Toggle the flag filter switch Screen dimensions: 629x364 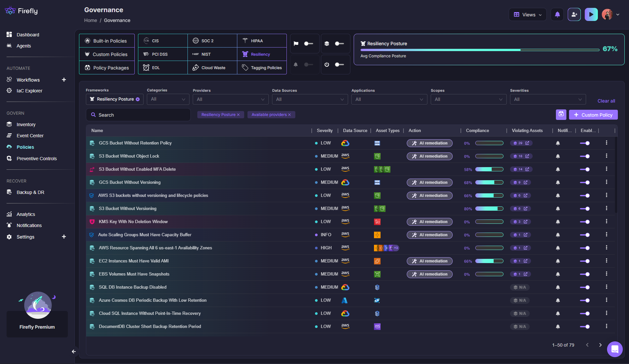pyautogui.click(x=308, y=44)
